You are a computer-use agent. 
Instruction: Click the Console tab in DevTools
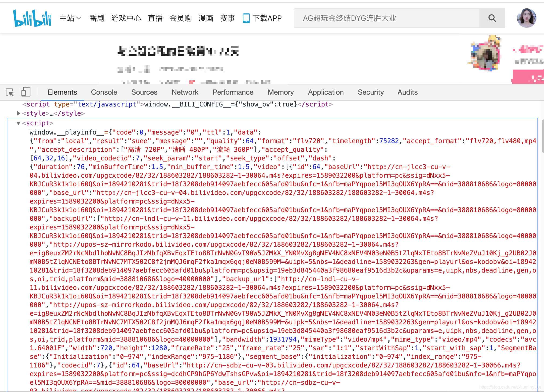104,92
